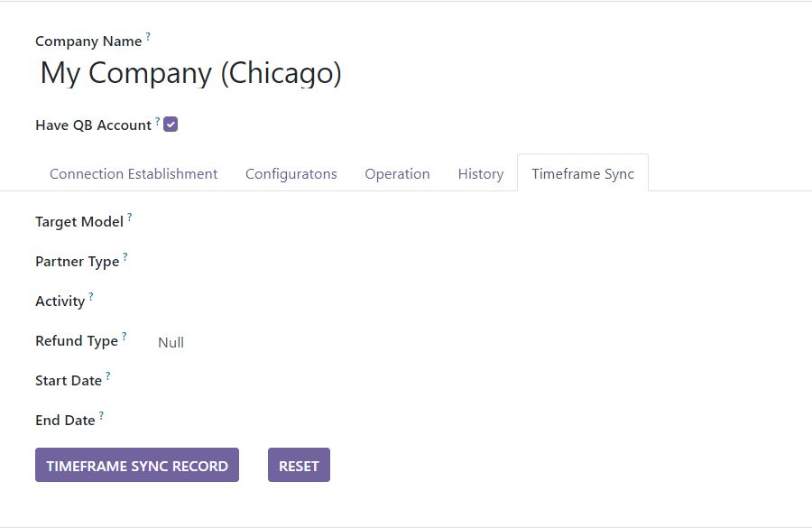Image resolution: width=812 pixels, height=528 pixels.
Task: Toggle the Have QB Account checkbox
Action: [171, 125]
